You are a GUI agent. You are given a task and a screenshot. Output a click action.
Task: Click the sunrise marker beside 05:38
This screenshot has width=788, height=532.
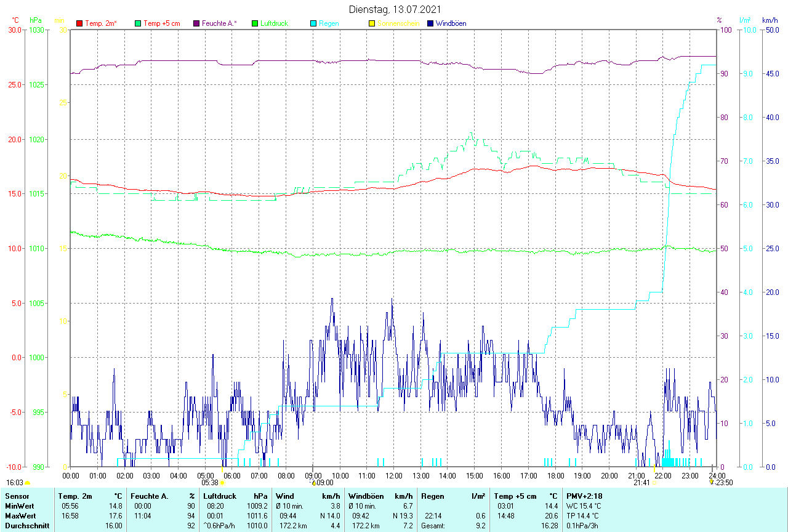(222, 483)
